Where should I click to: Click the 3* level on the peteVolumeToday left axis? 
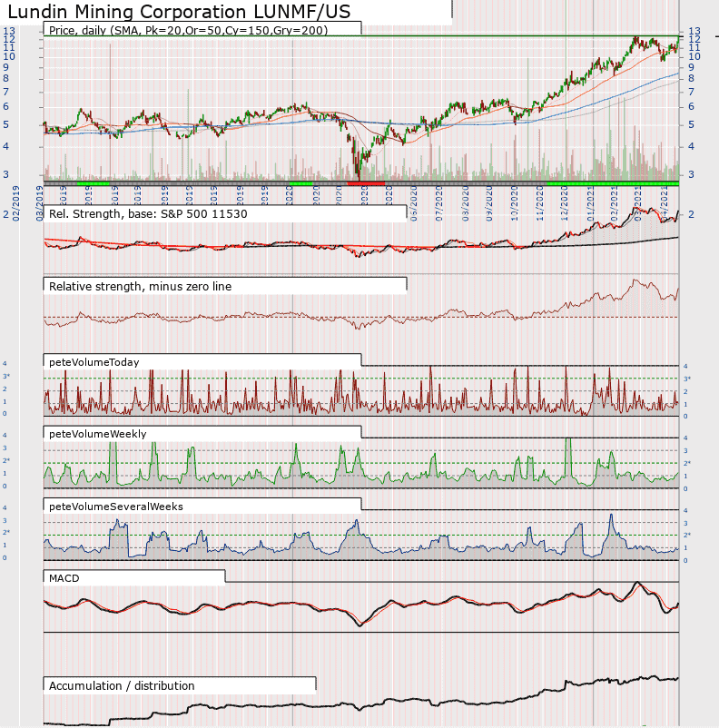(x=6, y=376)
